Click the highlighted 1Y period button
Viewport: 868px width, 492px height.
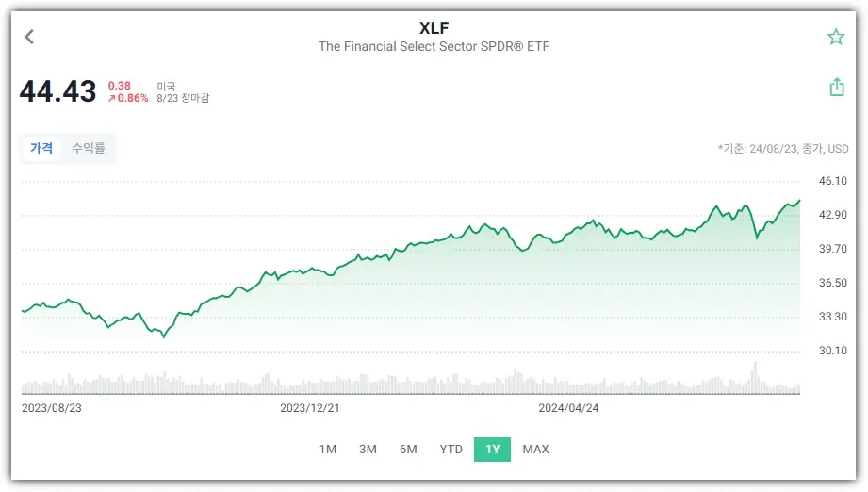[493, 450]
